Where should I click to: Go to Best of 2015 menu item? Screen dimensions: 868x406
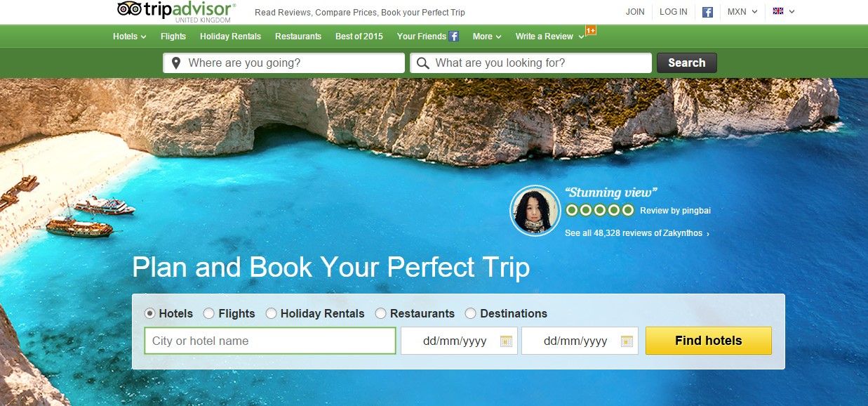click(x=359, y=37)
